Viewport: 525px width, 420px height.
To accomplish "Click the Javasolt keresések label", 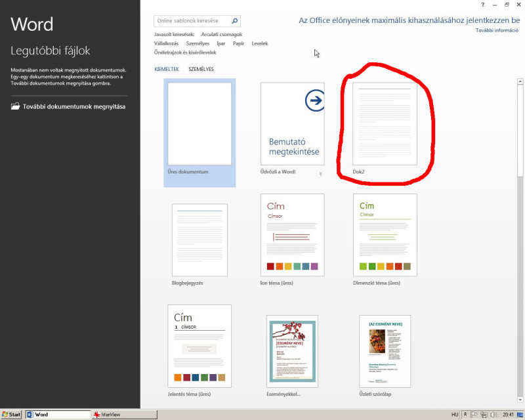I will tap(174, 34).
